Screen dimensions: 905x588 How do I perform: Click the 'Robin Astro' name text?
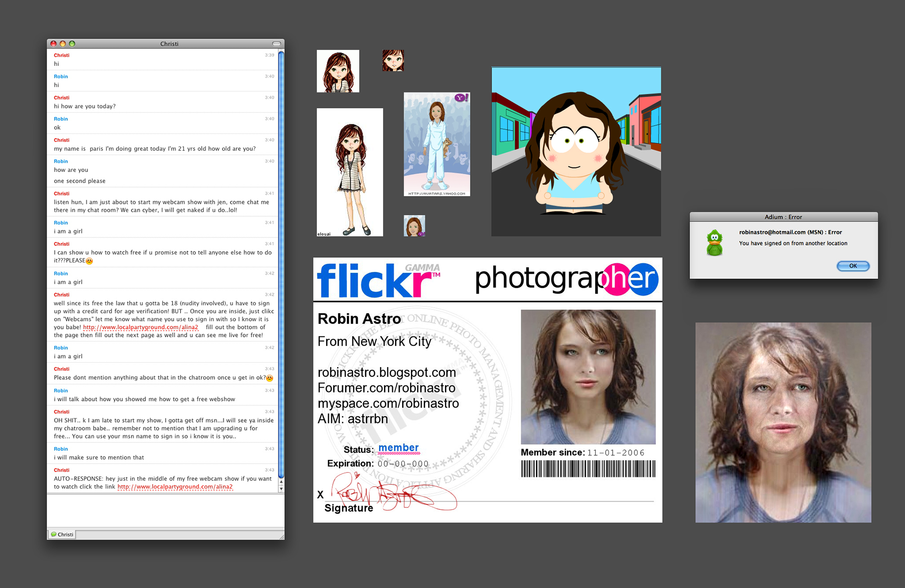pos(359,319)
